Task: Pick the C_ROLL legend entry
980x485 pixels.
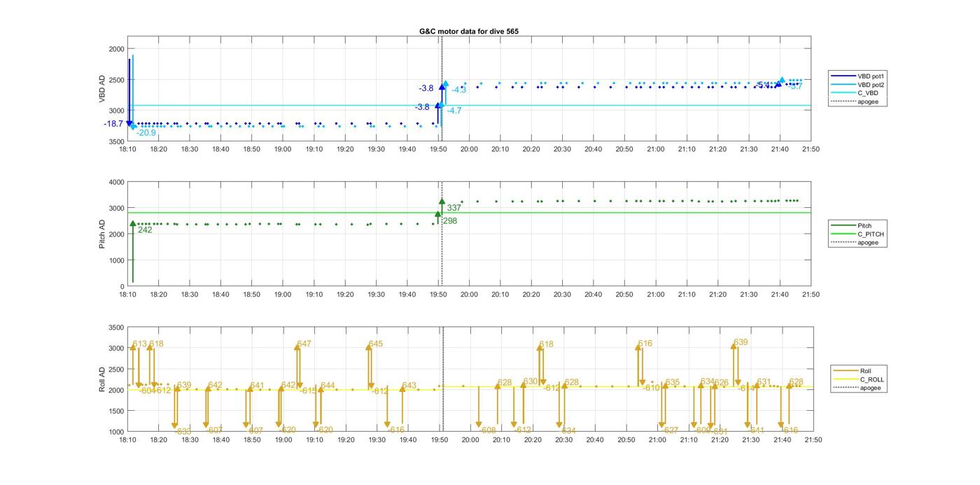Action: click(859, 379)
